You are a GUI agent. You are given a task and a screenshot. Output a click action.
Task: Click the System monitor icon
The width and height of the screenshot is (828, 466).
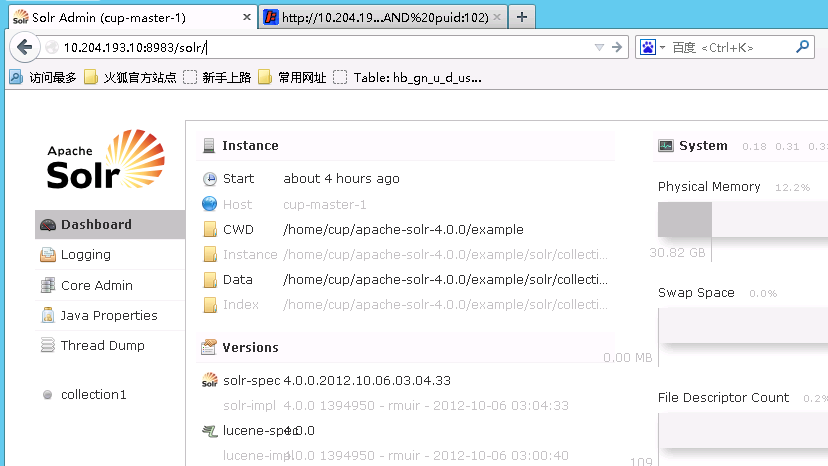666,146
